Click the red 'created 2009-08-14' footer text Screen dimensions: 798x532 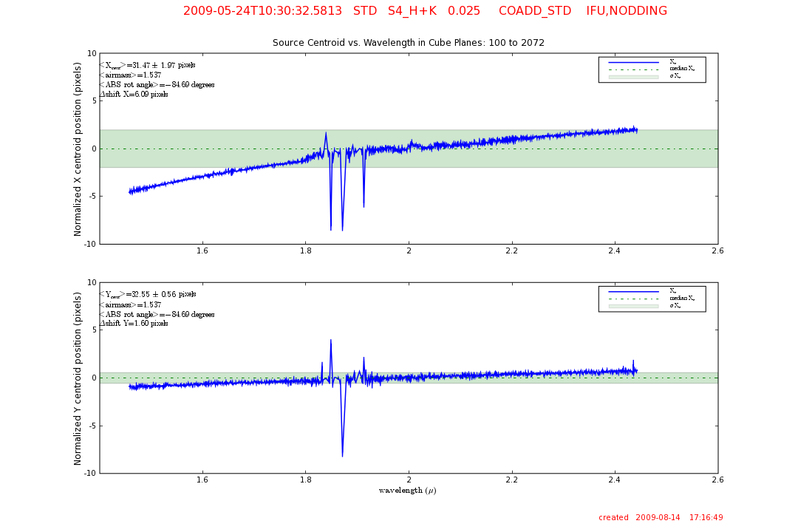(x=661, y=518)
